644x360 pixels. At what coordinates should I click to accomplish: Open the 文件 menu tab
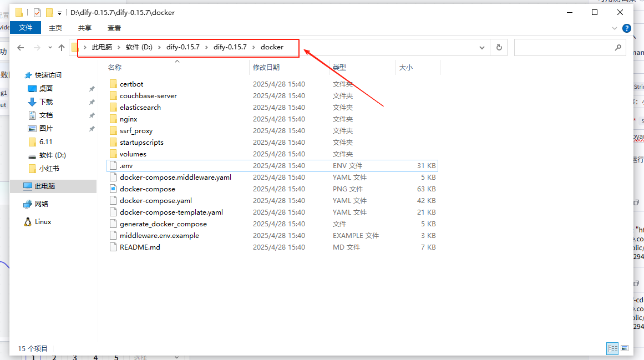(x=26, y=28)
